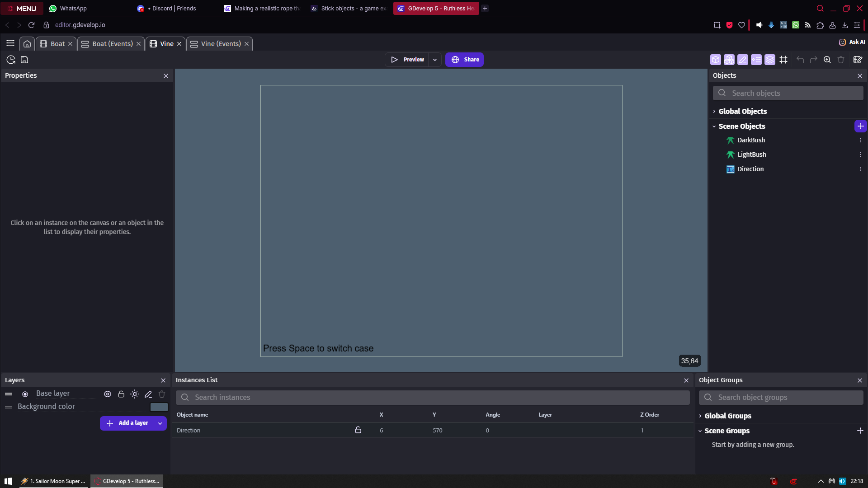Toggle the Layers panel toolbar icon
The image size is (868, 488).
(769, 60)
